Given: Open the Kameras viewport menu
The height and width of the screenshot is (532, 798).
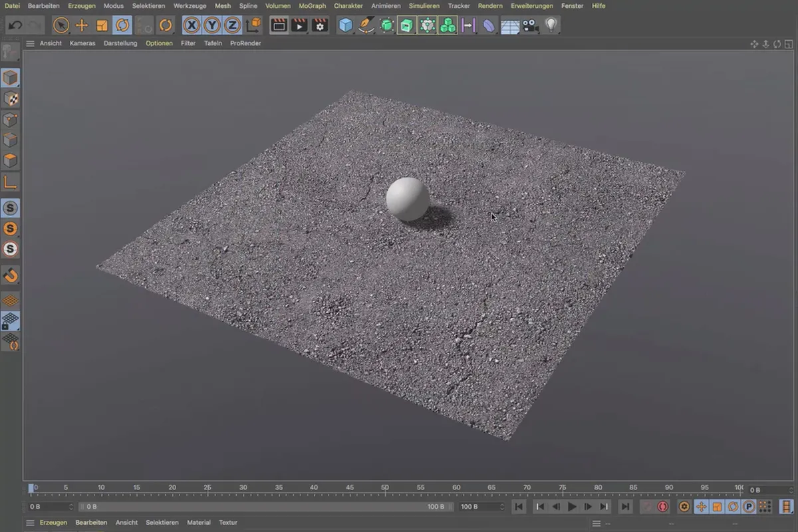Looking at the screenshot, I should pyautogui.click(x=82, y=43).
